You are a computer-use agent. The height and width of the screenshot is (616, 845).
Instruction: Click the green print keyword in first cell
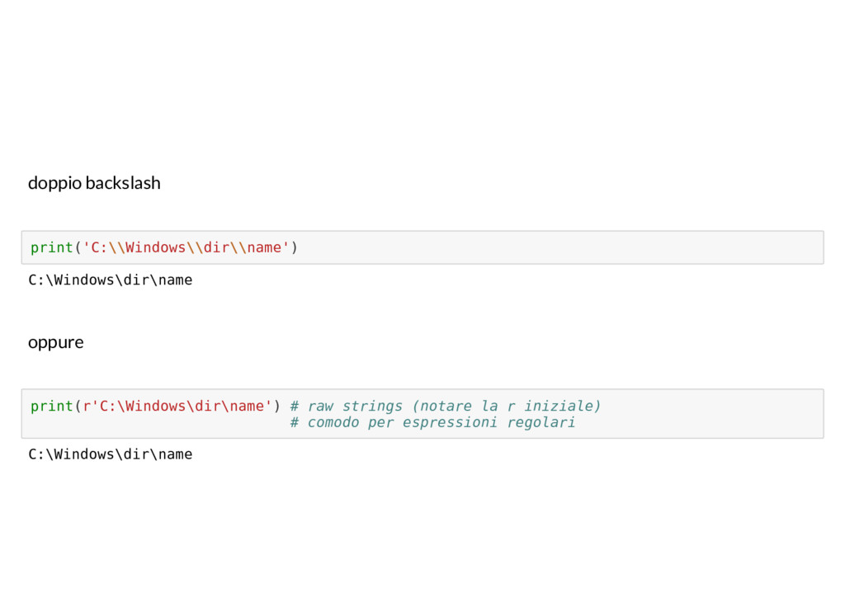(x=52, y=247)
